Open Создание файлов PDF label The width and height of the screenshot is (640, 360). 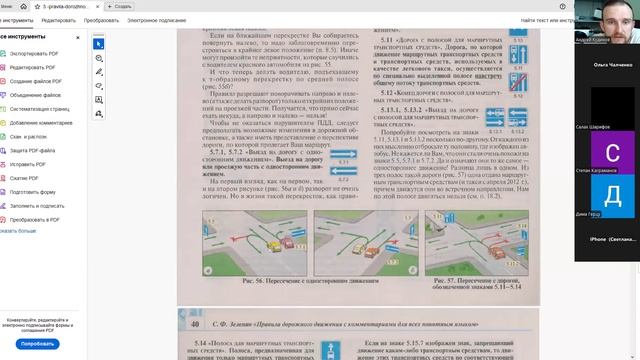click(36, 81)
